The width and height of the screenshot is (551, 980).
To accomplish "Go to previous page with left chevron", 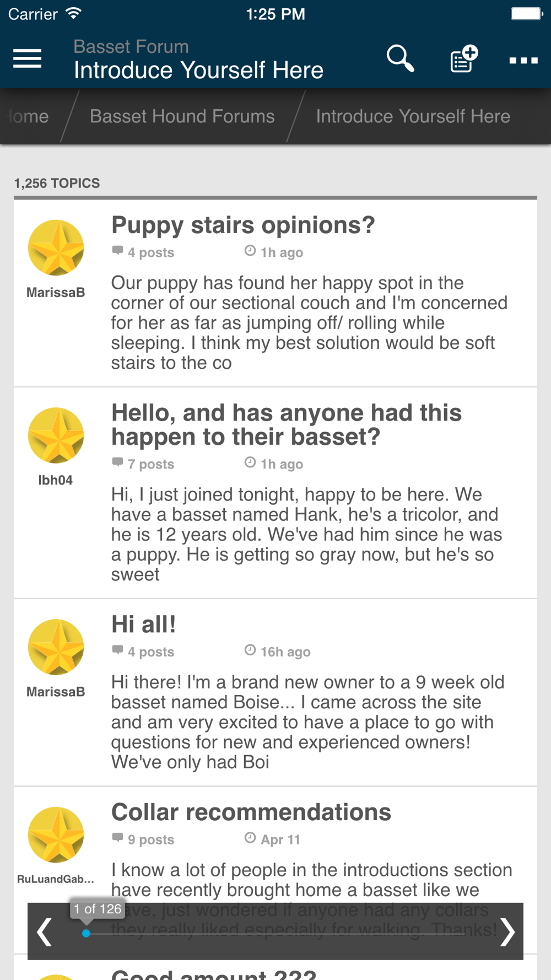I will (44, 932).
